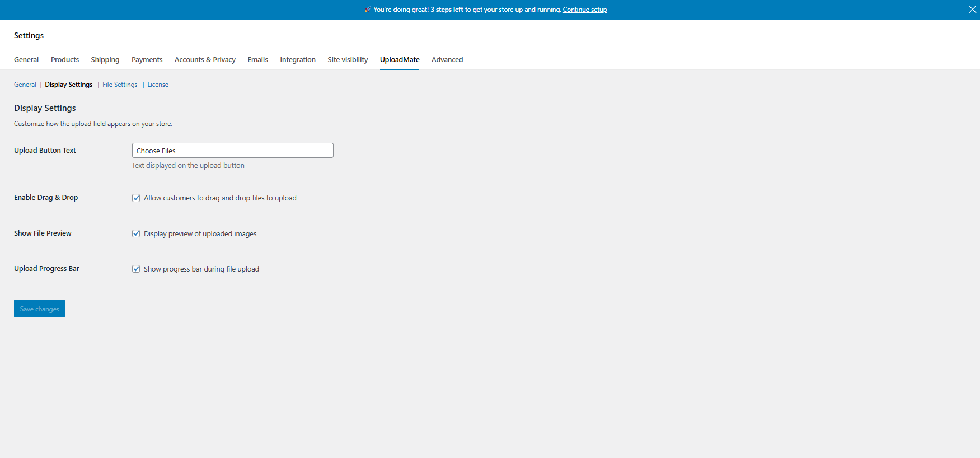
Task: Switch to the Integration tab
Action: (x=298, y=59)
